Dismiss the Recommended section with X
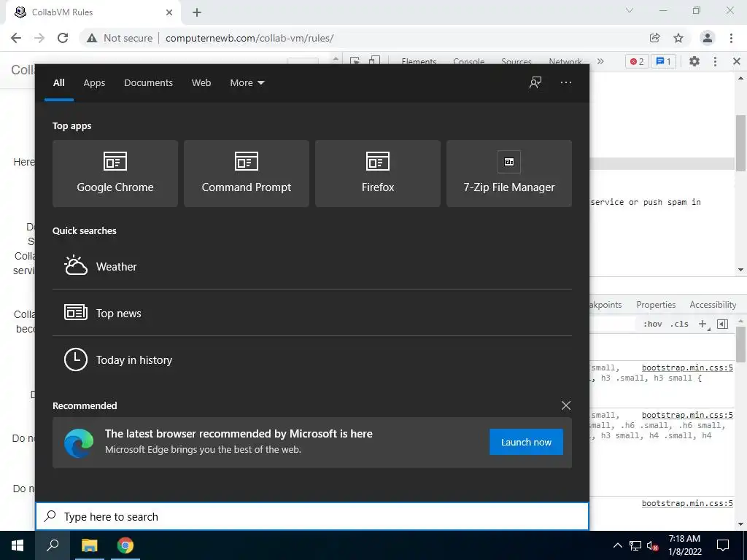Viewport: 747px width, 560px height. [566, 405]
